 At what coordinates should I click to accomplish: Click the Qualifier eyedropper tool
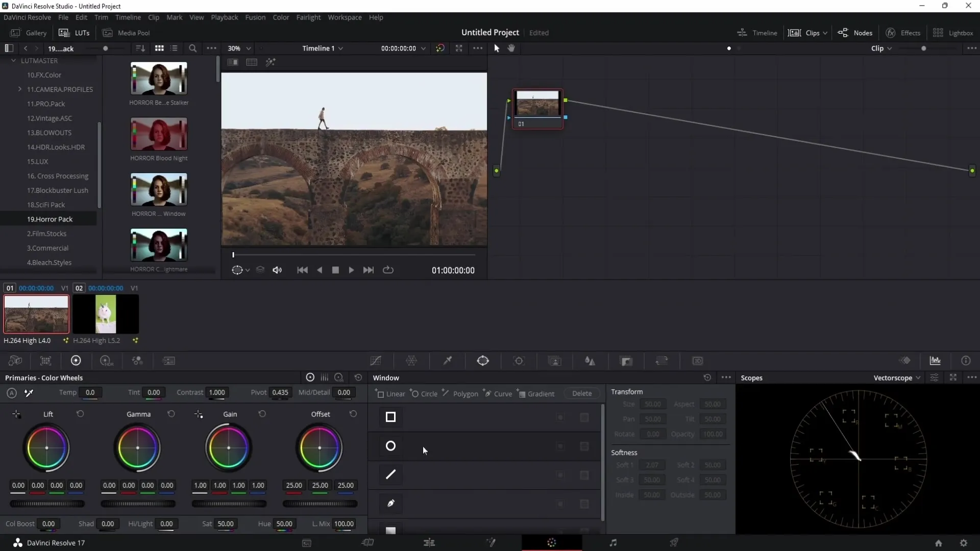coord(448,361)
